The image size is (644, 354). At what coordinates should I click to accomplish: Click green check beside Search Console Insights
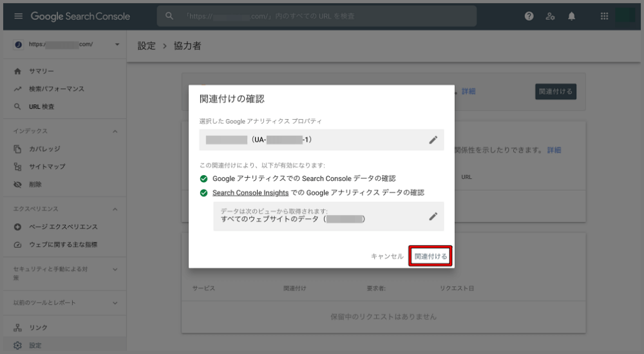click(204, 192)
